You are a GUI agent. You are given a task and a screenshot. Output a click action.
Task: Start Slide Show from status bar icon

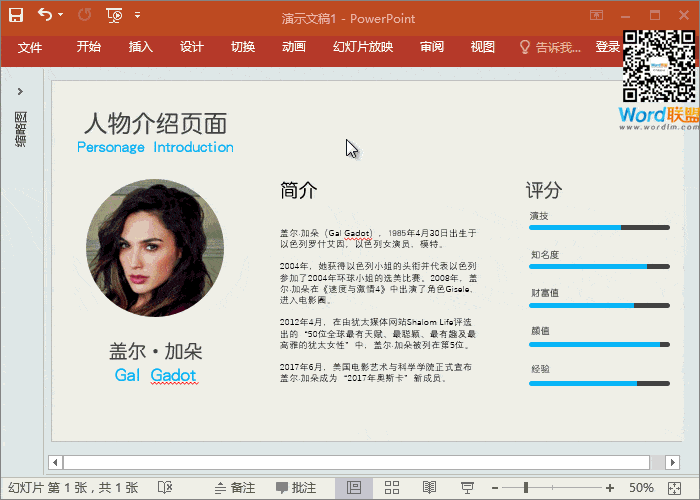pyautogui.click(x=467, y=488)
